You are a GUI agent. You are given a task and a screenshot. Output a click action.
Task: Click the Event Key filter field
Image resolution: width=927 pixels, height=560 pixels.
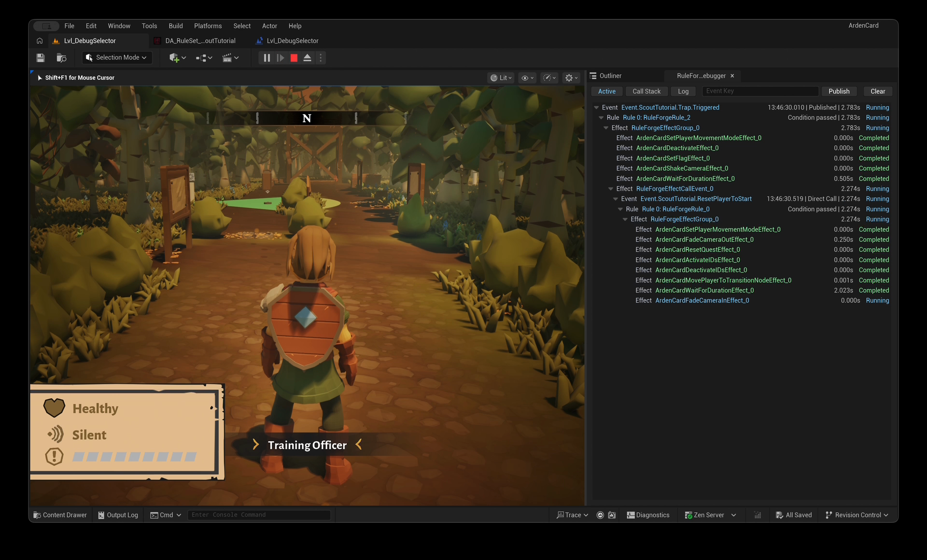[760, 91]
